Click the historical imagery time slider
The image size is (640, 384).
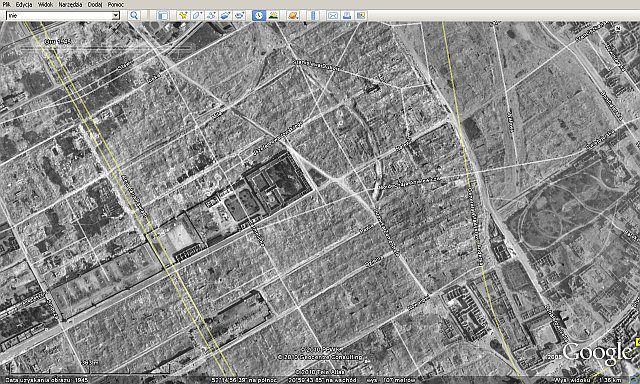click(105, 48)
